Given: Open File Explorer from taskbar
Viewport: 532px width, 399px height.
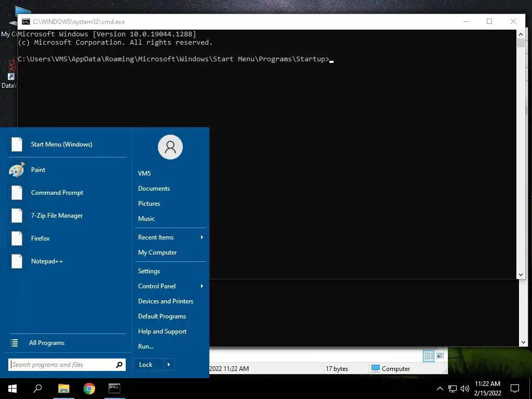Looking at the screenshot, I should (x=63, y=389).
